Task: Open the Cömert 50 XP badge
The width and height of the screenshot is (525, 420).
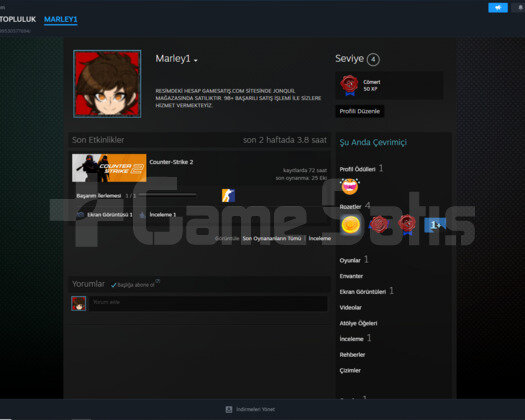Action: tap(389, 85)
